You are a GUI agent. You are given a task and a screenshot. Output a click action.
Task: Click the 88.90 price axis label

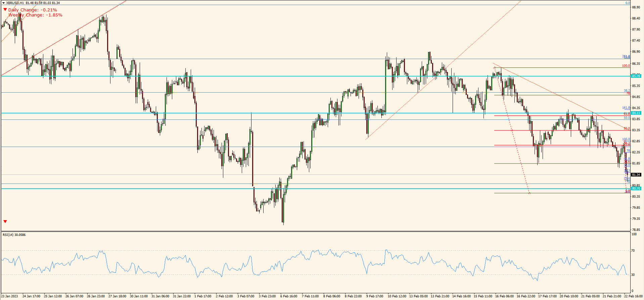[x=636, y=7]
